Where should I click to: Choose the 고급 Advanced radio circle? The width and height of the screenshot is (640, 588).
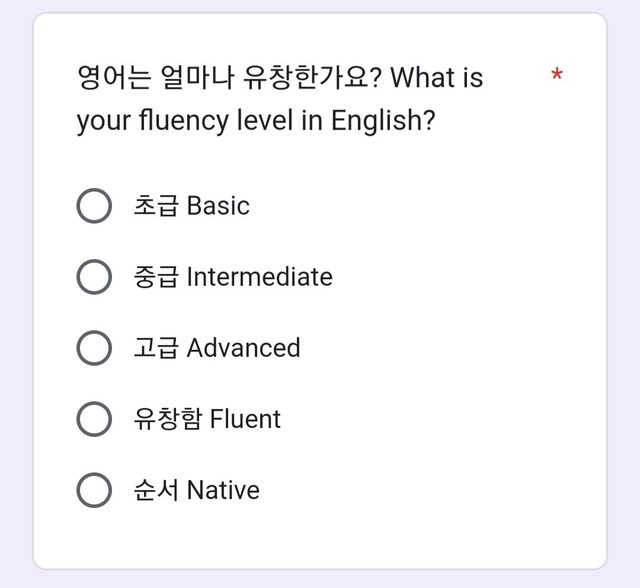(x=94, y=348)
